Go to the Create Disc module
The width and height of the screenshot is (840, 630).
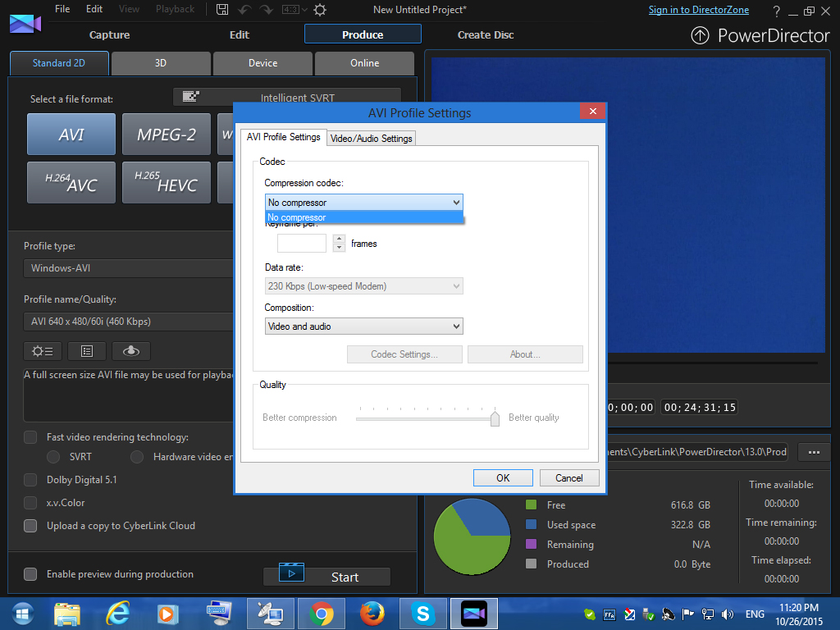coord(486,34)
